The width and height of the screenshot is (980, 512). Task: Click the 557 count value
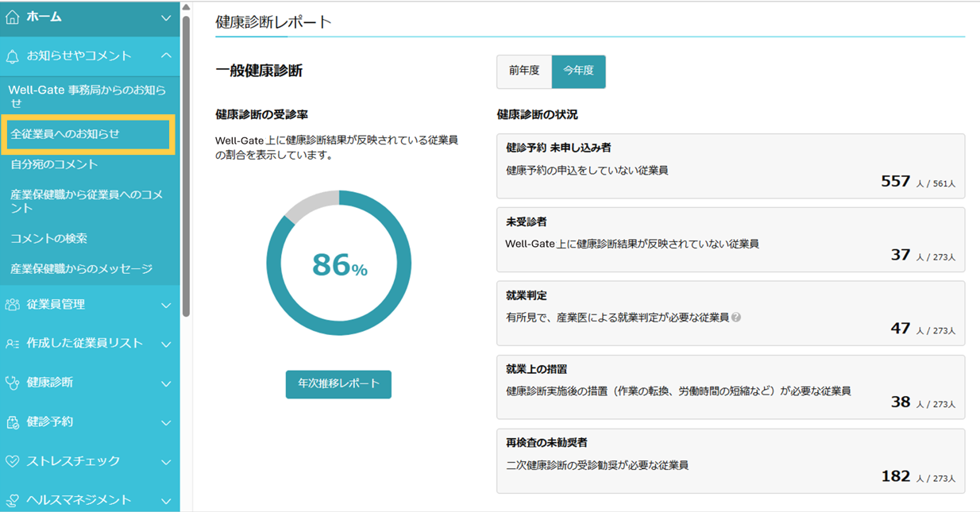click(896, 181)
